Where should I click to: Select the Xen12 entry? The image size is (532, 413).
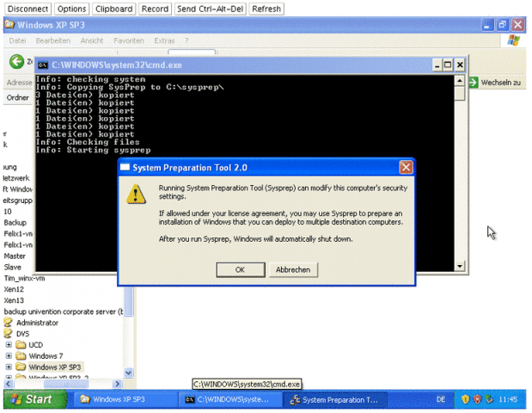tap(14, 289)
